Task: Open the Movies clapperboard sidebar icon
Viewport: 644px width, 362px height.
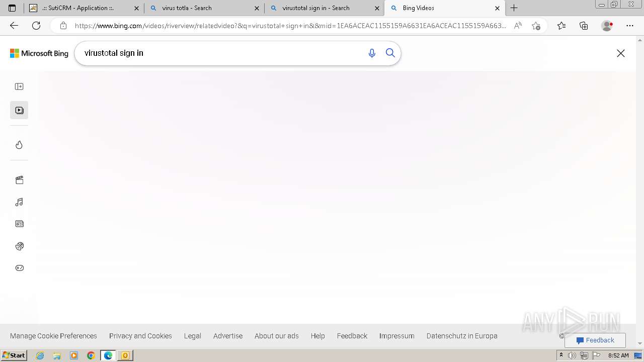Action: click(19, 180)
